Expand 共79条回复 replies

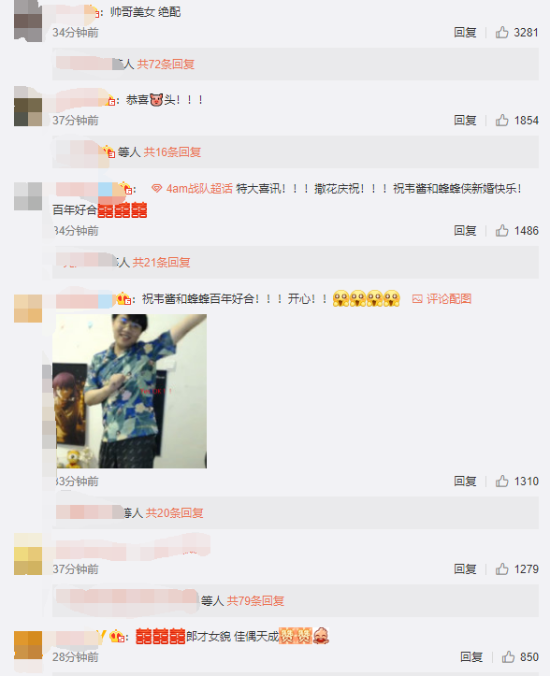click(x=256, y=601)
